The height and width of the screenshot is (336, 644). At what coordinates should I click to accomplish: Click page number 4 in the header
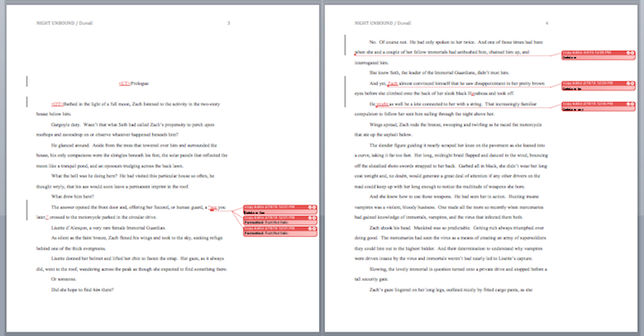click(547, 23)
